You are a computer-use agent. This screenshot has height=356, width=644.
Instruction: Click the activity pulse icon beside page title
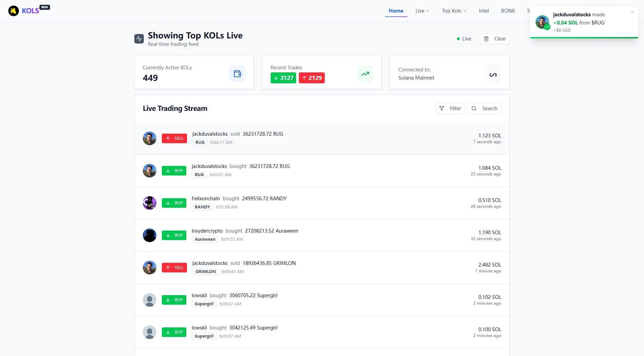tap(139, 39)
